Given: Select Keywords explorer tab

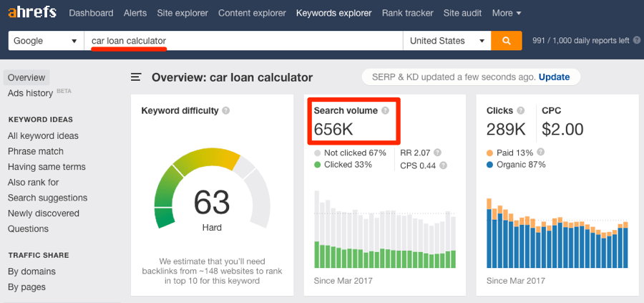Looking at the screenshot, I should (334, 13).
